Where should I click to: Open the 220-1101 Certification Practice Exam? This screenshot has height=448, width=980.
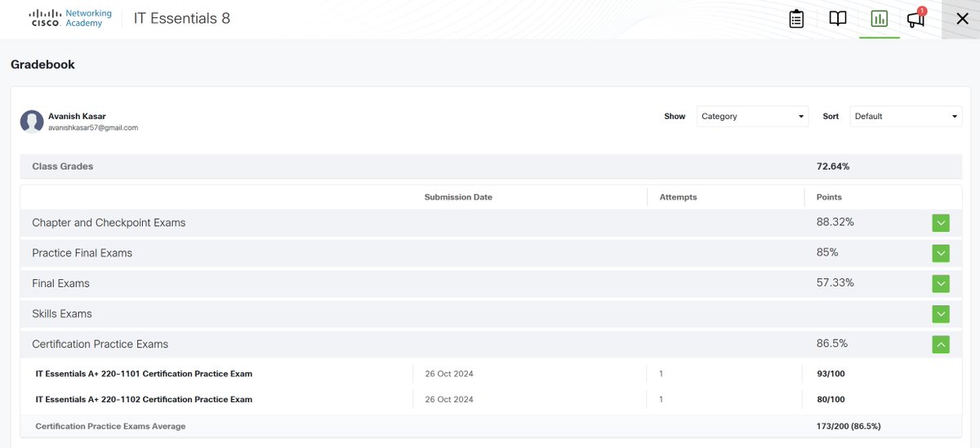(x=144, y=374)
